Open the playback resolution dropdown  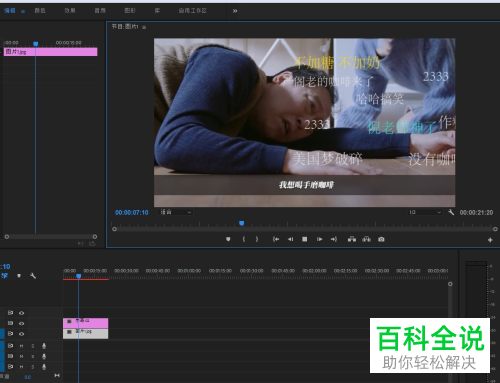point(425,212)
